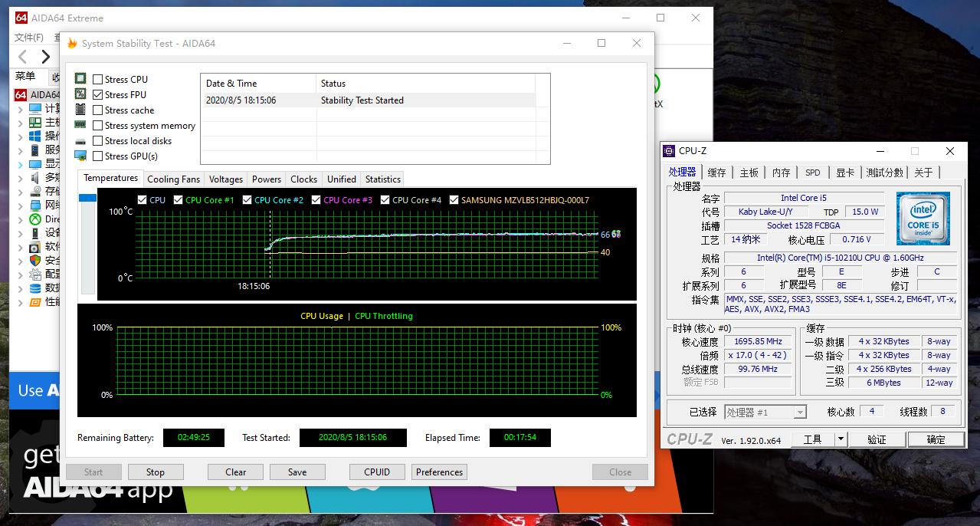Click the Stress GPU(s) icon

pos(80,156)
